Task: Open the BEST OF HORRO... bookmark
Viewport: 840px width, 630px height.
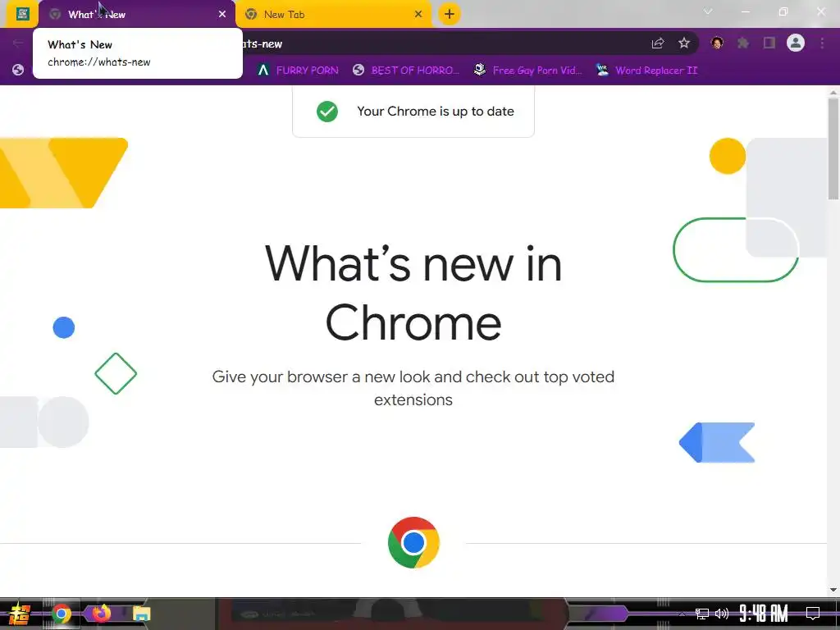Action: click(x=406, y=71)
